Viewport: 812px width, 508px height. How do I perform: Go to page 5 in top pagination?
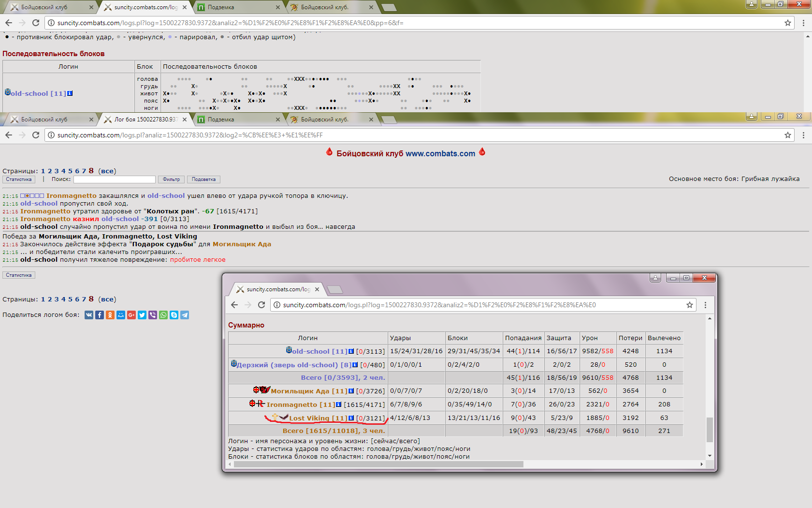click(x=70, y=171)
